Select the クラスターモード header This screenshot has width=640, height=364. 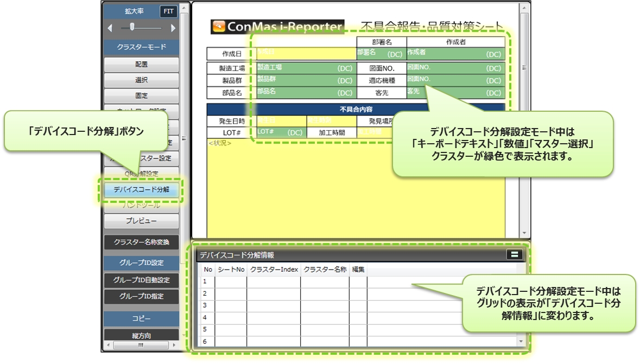pos(141,47)
